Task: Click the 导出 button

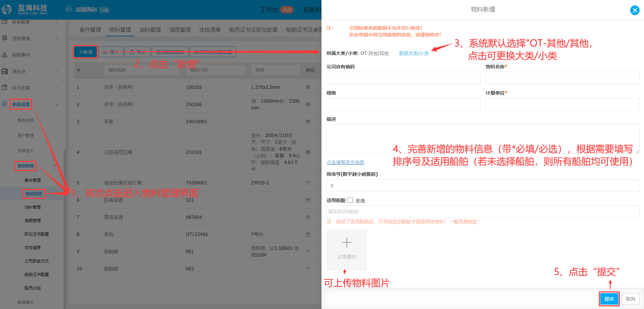Action: [137, 52]
